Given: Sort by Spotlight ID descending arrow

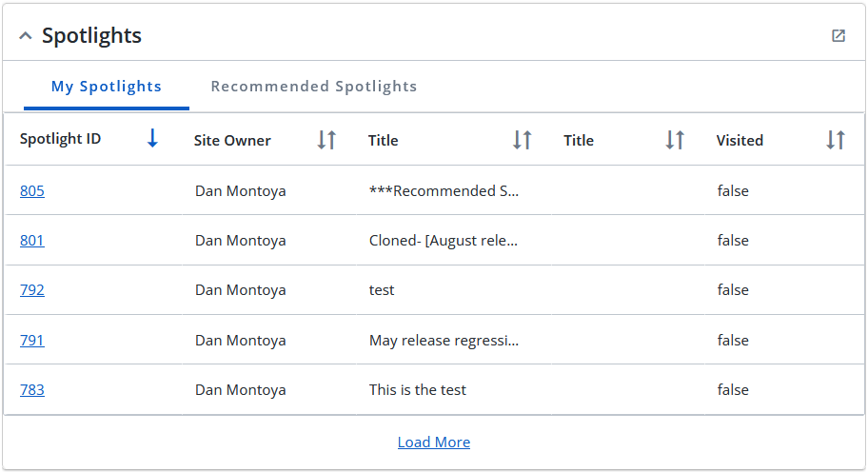Looking at the screenshot, I should click(x=152, y=138).
